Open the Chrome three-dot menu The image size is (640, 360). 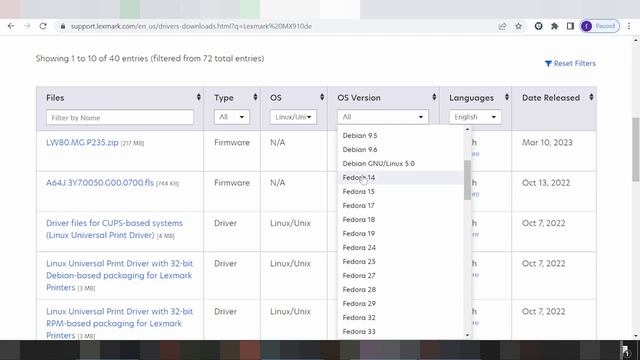coord(629,26)
